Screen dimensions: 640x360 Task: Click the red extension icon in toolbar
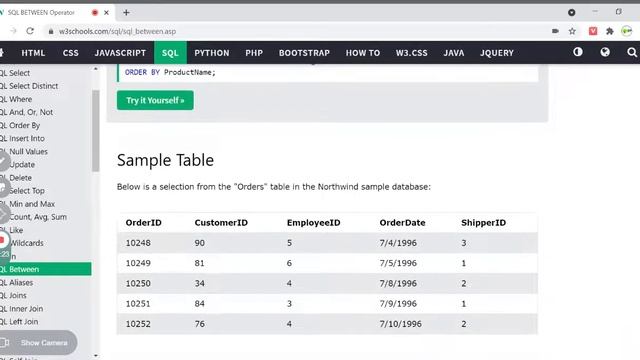pyautogui.click(x=593, y=31)
